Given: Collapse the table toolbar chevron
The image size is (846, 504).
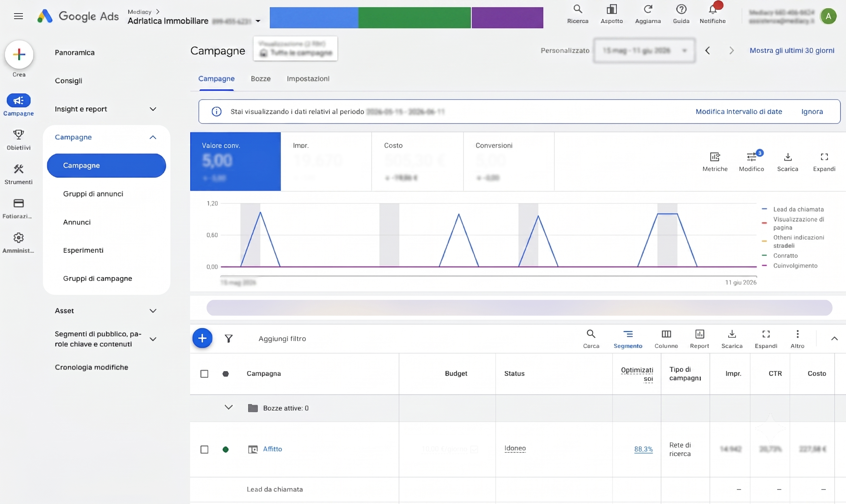Looking at the screenshot, I should [834, 338].
